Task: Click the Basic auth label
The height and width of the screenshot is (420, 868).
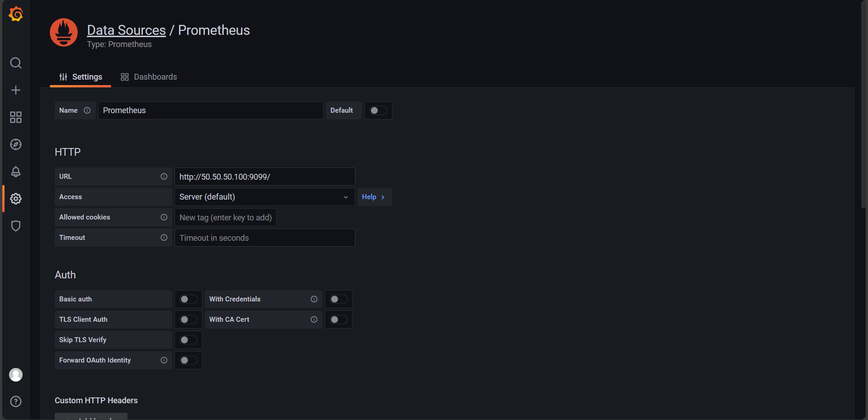Action: click(x=75, y=299)
